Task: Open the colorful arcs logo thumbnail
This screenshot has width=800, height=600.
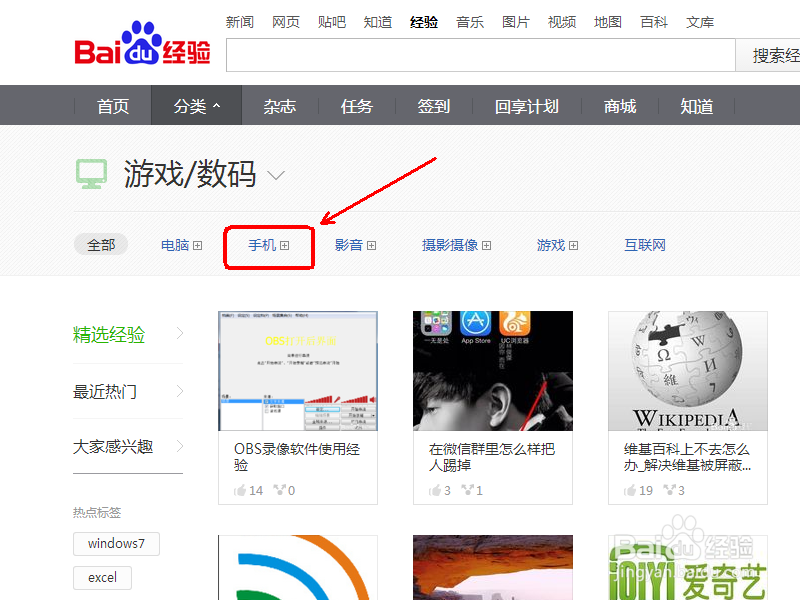Action: click(x=298, y=567)
